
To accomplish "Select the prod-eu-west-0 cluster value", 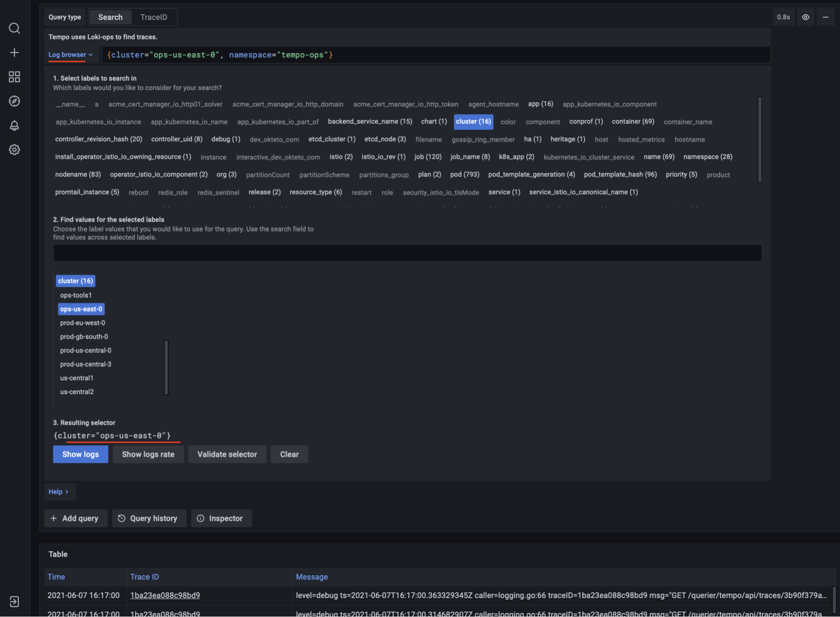I will tap(82, 323).
